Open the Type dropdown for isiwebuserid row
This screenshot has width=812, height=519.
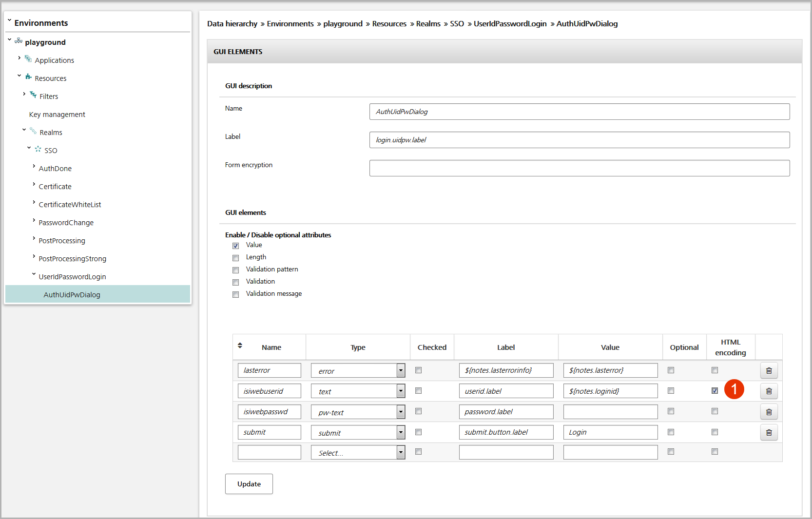[358, 391]
